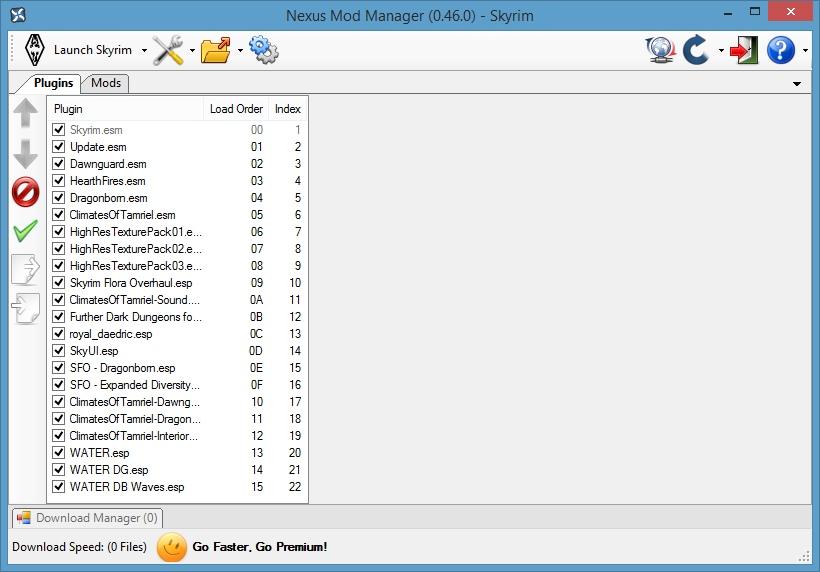Click the Download Speed: (0 Files) status text
This screenshot has height=572, width=820.
[79, 547]
